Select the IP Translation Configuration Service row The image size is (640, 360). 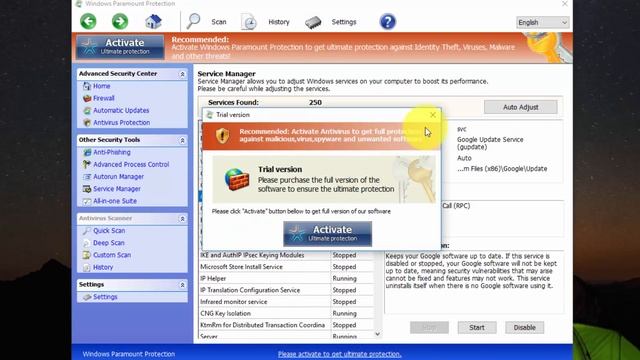click(286, 290)
